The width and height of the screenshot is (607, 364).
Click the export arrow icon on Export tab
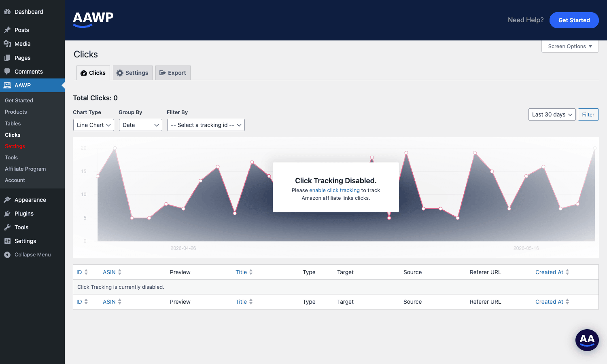point(163,73)
